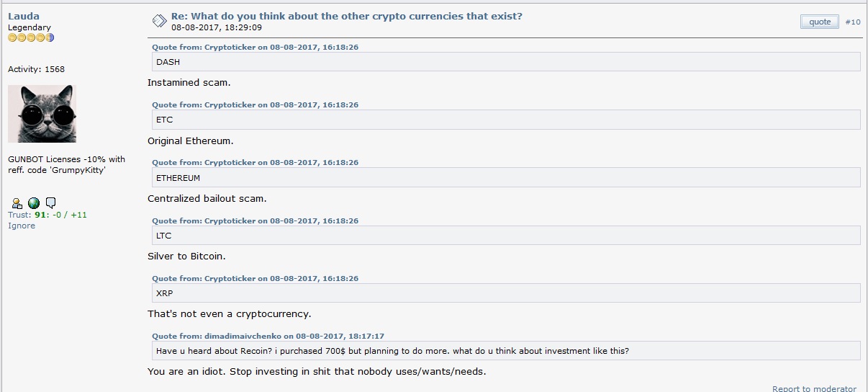Quote this post with quote button
868x392 pixels.
point(820,22)
